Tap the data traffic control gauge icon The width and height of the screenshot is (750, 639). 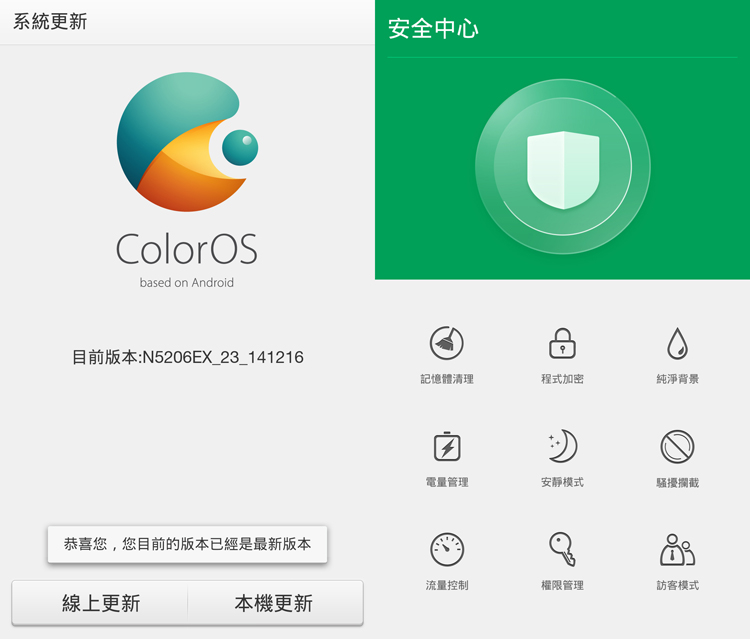(447, 549)
